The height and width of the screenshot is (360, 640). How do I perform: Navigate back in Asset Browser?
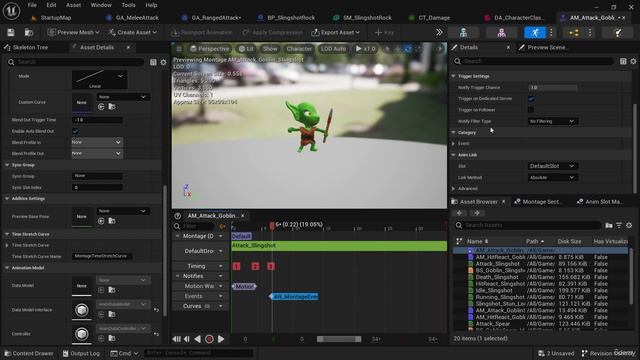(460, 213)
